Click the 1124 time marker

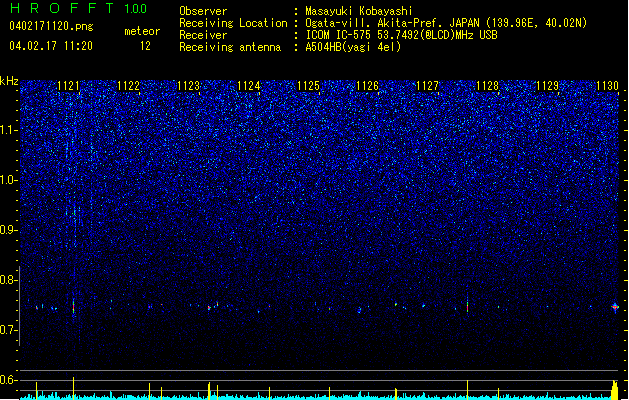(248, 85)
